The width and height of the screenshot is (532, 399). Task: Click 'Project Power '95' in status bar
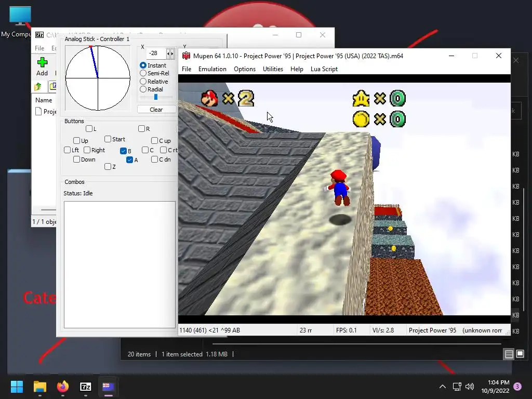[x=432, y=330]
